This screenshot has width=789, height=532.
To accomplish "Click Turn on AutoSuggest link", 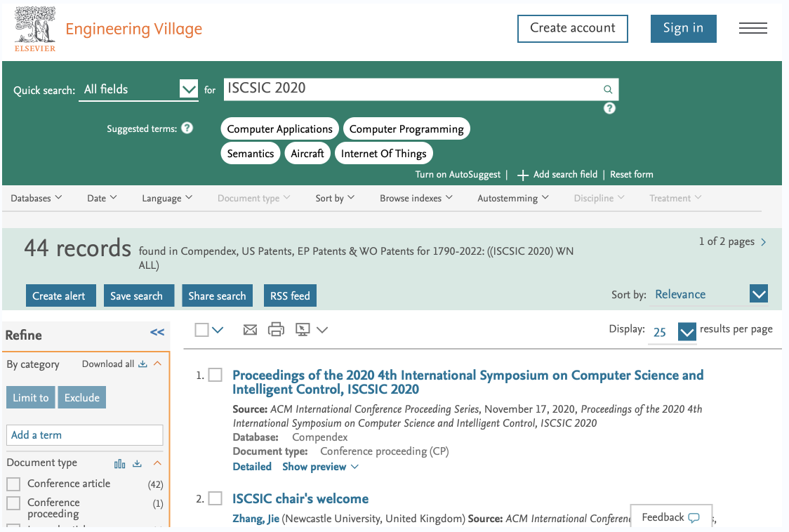I will (x=458, y=174).
